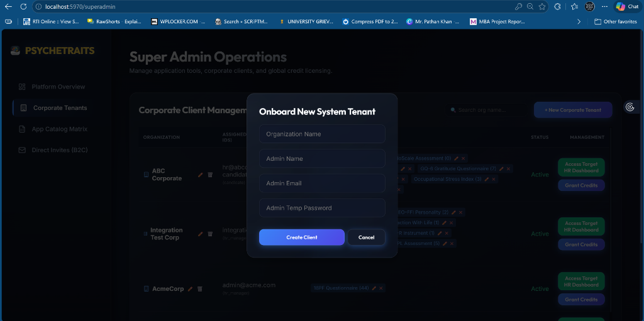
Task: Focus the Search org name box
Action: click(487, 110)
